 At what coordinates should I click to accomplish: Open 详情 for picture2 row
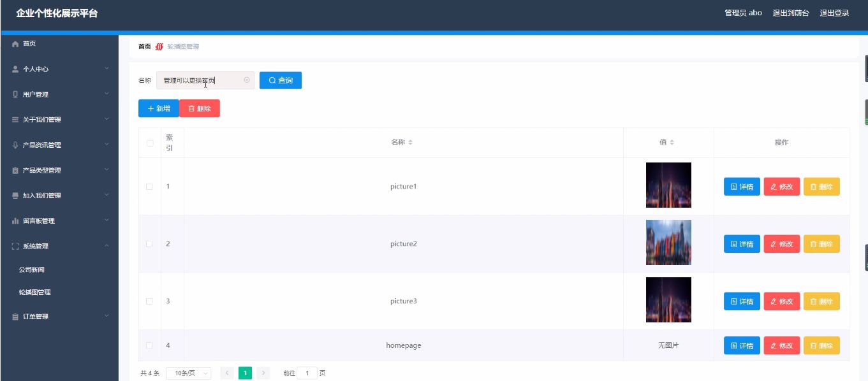pyautogui.click(x=742, y=244)
